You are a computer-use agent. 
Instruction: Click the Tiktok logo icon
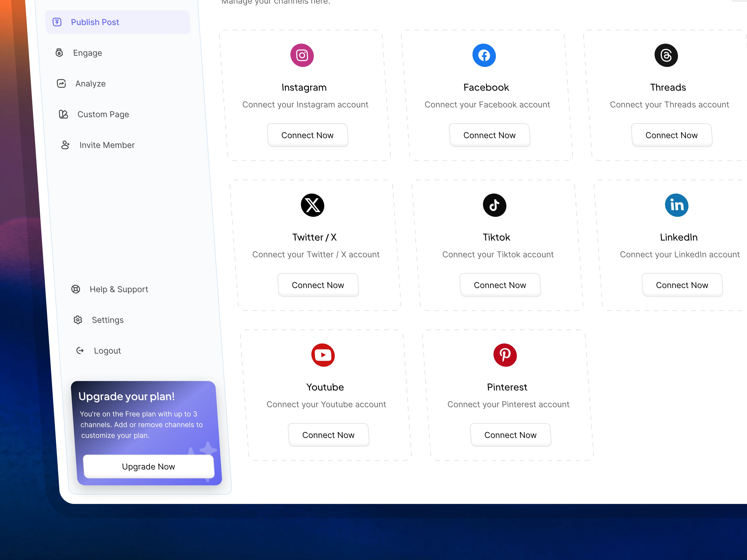[494, 205]
